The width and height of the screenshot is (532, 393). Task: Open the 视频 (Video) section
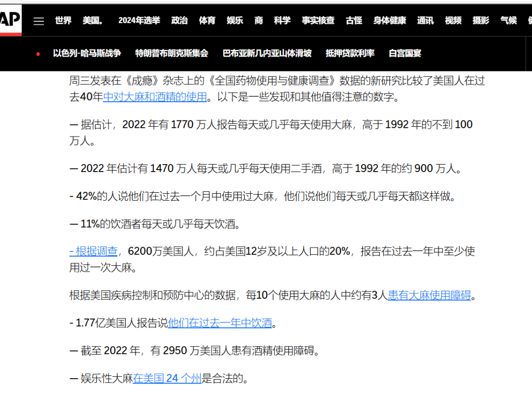pyautogui.click(x=453, y=21)
